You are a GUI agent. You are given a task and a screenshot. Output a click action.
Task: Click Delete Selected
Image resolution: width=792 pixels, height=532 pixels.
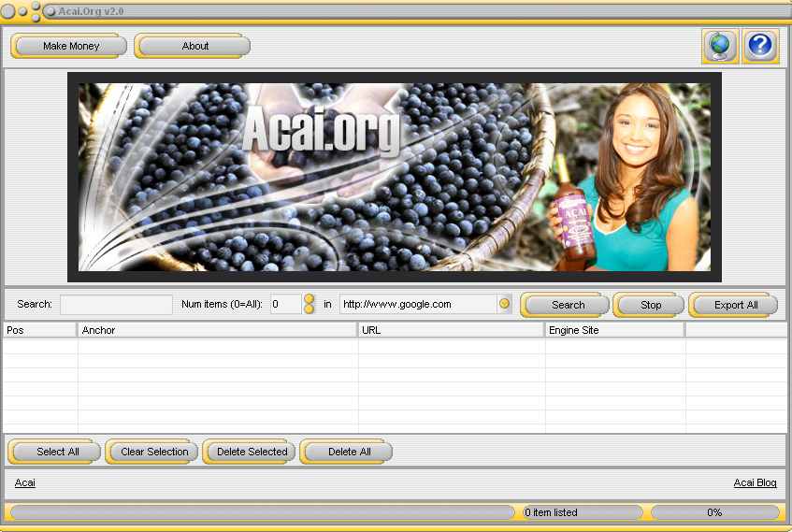point(249,452)
